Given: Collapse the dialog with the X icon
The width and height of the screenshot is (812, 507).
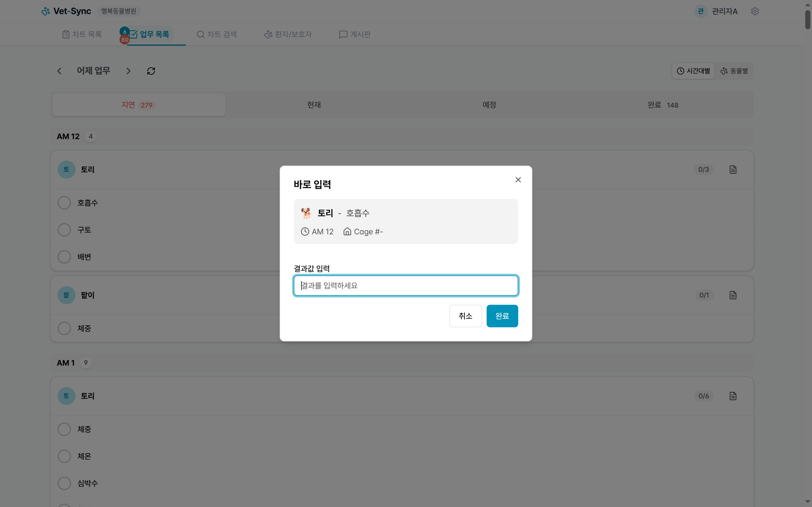Looking at the screenshot, I should [x=518, y=179].
